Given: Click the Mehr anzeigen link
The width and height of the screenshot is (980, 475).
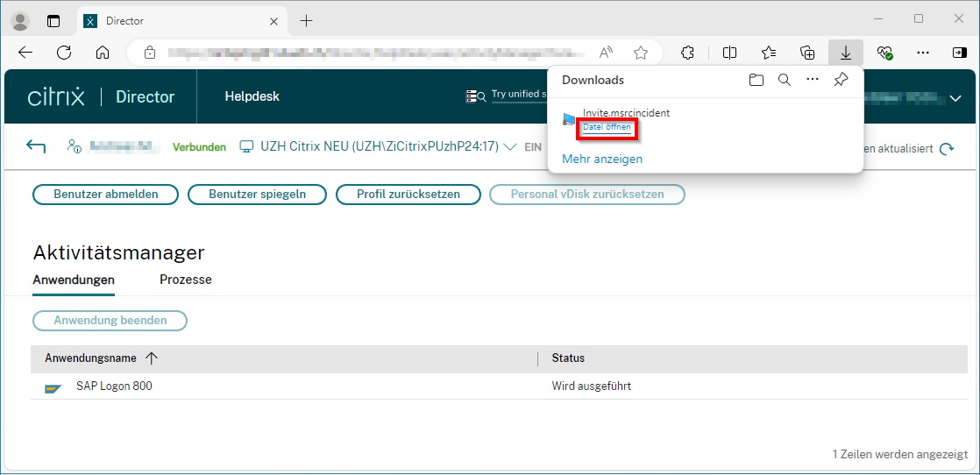Looking at the screenshot, I should point(602,159).
